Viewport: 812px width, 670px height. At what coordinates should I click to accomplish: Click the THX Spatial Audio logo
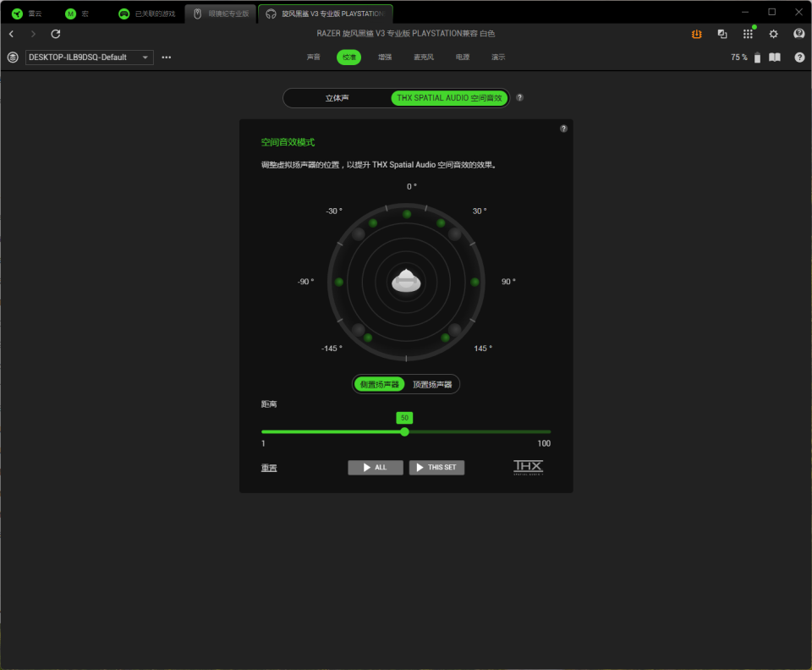pyautogui.click(x=528, y=467)
